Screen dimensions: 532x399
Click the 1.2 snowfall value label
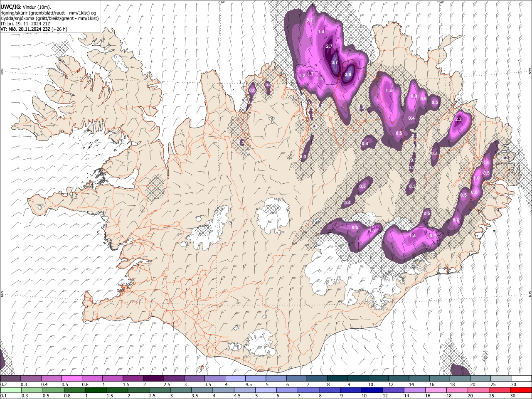pyautogui.click(x=302, y=76)
